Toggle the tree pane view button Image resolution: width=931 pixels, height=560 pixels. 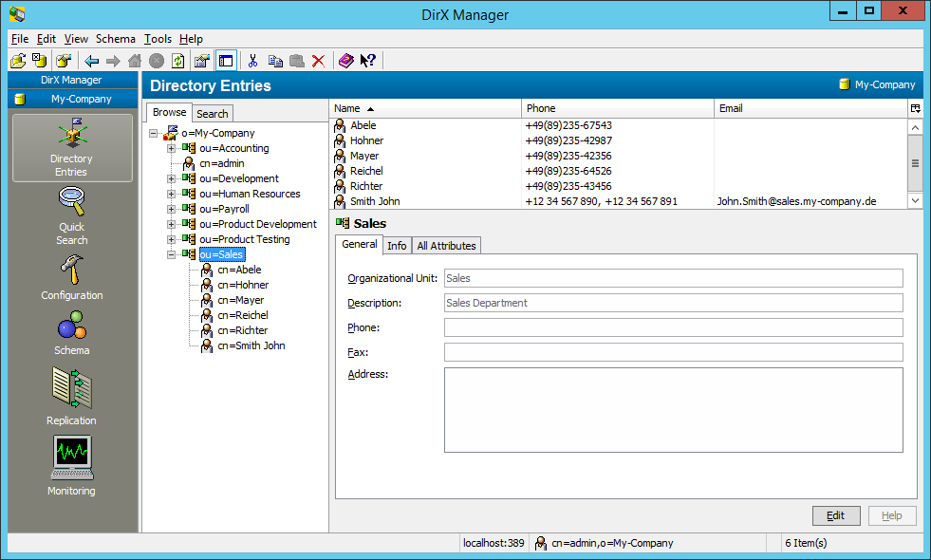[x=226, y=61]
